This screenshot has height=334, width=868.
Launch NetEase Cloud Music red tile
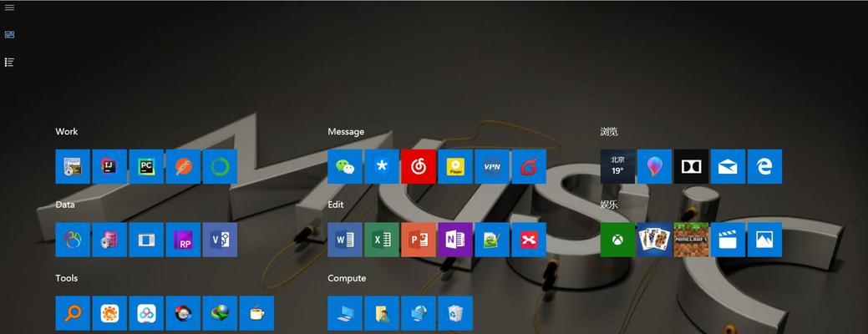point(419,166)
